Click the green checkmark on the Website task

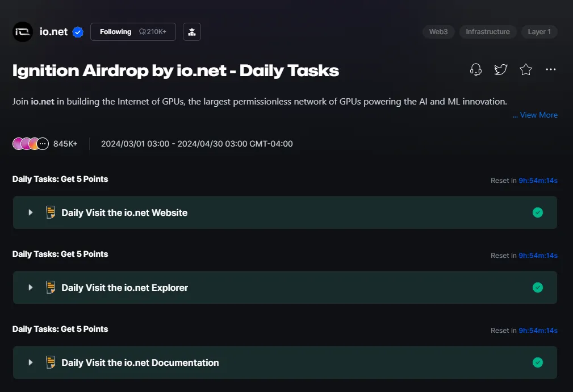click(538, 212)
